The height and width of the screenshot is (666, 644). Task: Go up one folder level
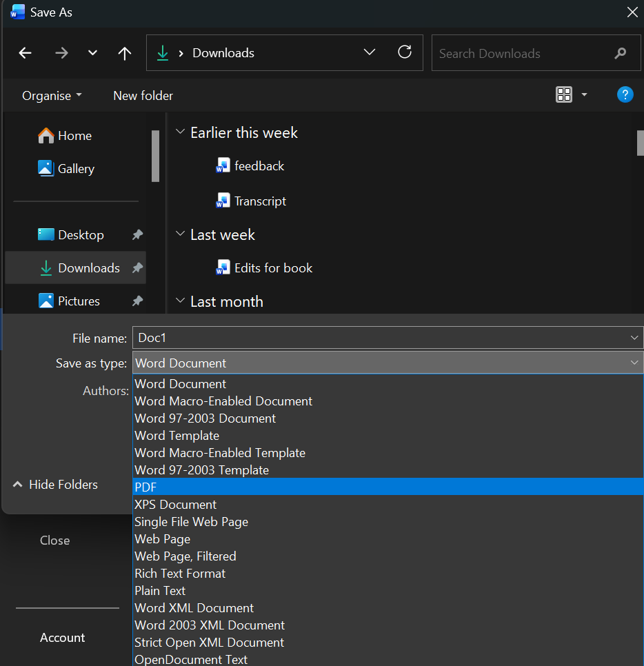point(124,52)
